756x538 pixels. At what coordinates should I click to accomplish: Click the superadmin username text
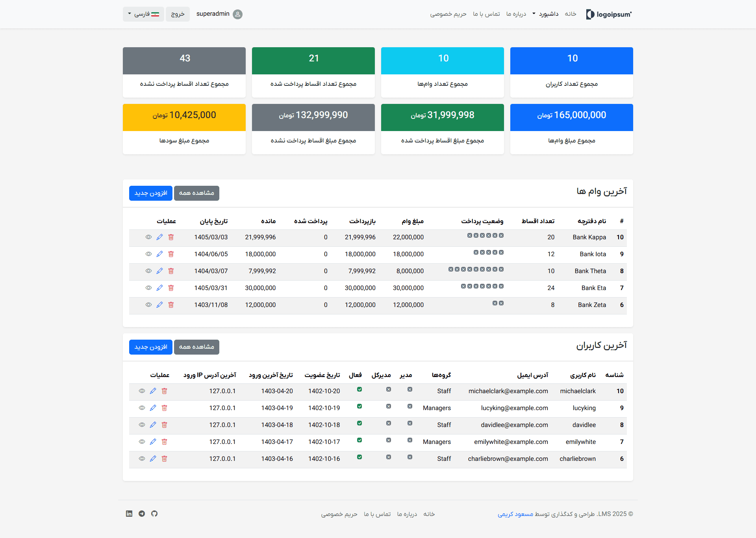point(213,14)
